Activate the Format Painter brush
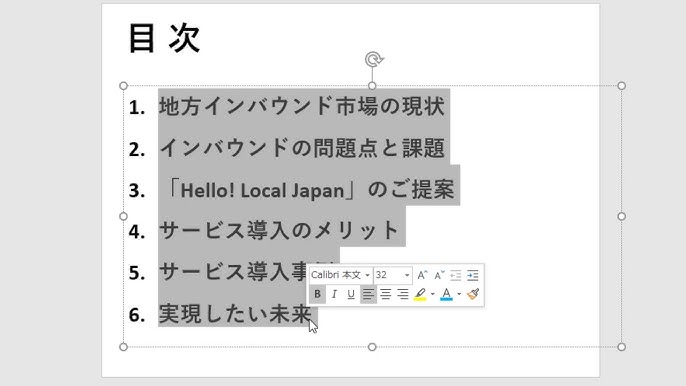This screenshot has height=386, width=686. pos(473,294)
